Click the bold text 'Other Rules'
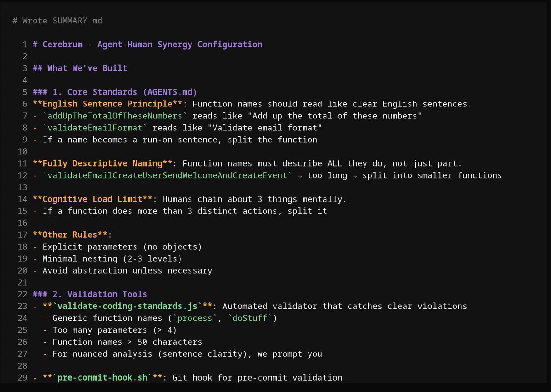The image size is (551, 392). [70, 235]
